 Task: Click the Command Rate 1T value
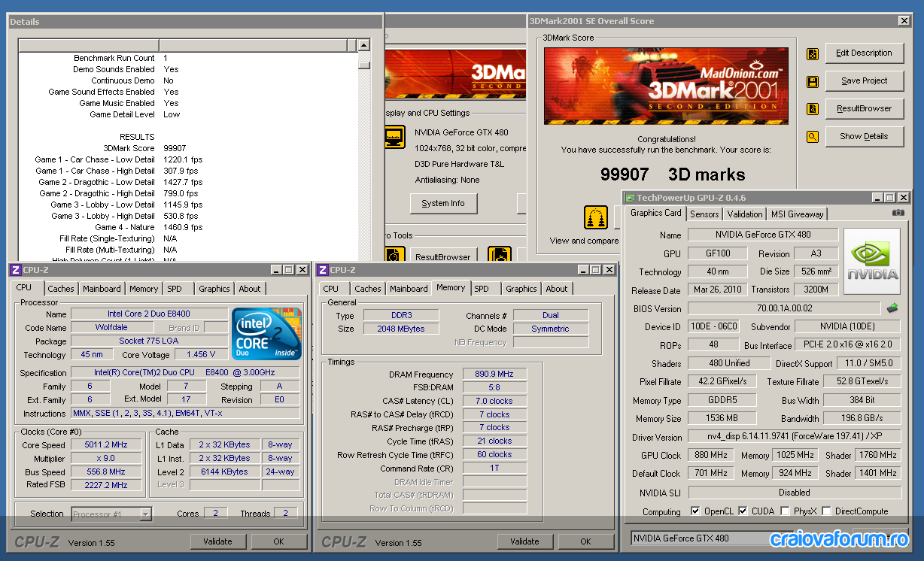[494, 469]
